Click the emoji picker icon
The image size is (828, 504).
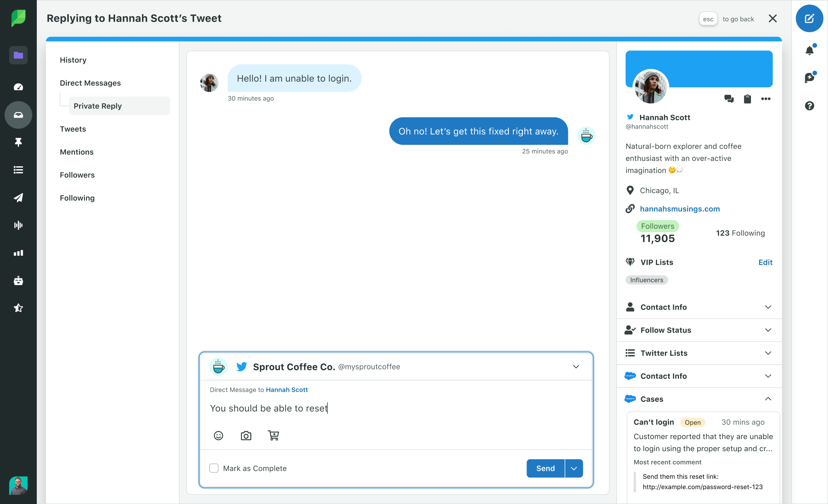[219, 436]
